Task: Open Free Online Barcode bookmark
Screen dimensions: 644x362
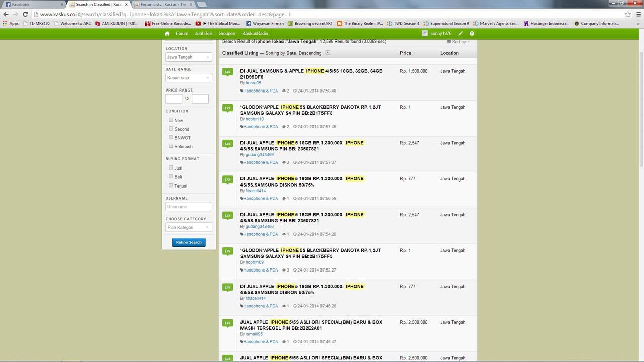Action: pos(168,23)
